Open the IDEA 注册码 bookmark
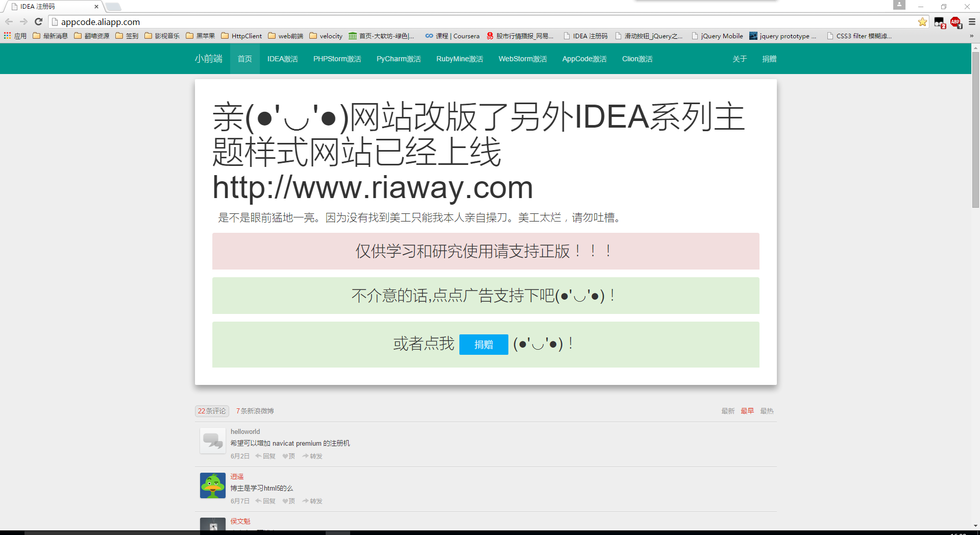Screen dimensions: 980x535 [x=585, y=36]
